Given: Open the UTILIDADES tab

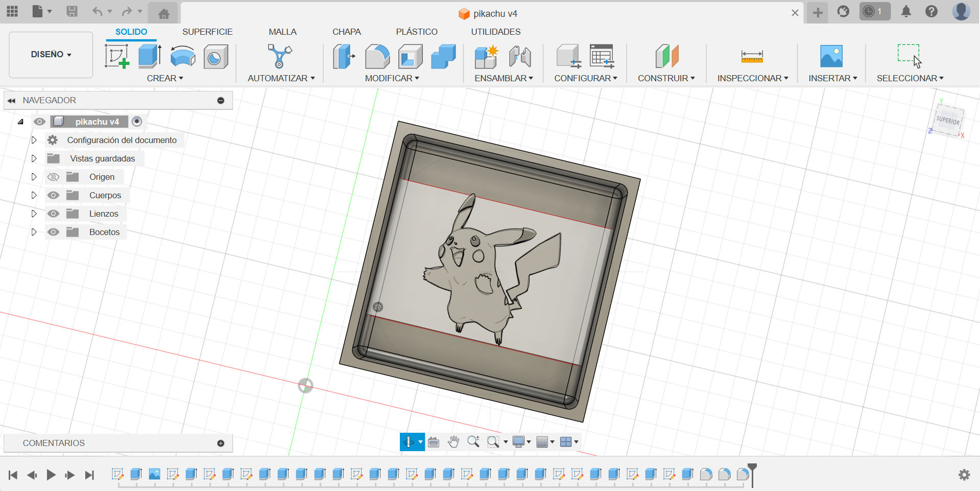Looking at the screenshot, I should point(495,32).
